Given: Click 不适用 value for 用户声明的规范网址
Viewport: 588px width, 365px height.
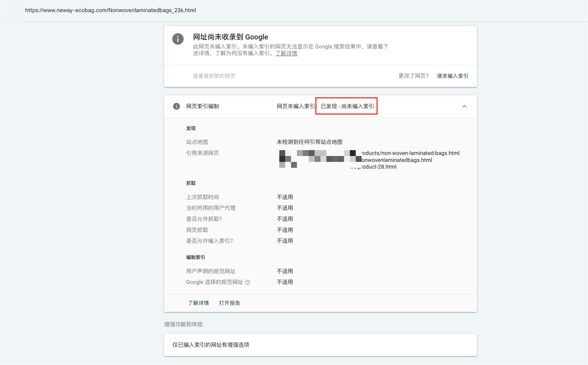Looking at the screenshot, I should click(285, 271).
